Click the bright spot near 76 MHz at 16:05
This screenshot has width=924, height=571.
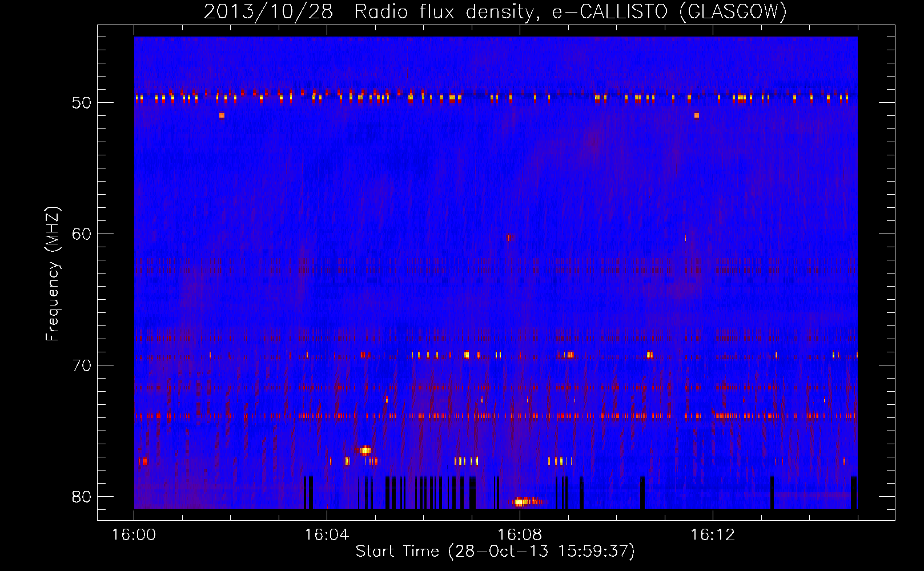[x=364, y=450]
